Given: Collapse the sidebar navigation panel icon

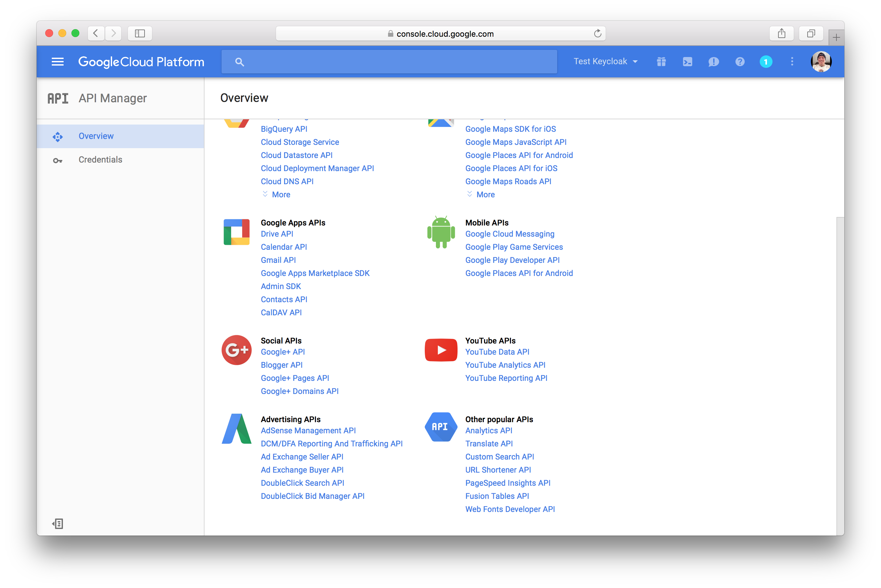Looking at the screenshot, I should pyautogui.click(x=58, y=523).
